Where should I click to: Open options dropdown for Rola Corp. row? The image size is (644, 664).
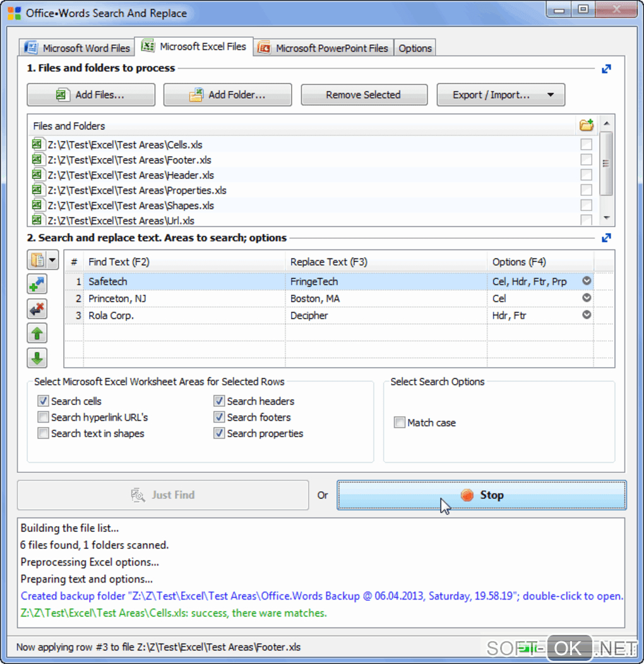[x=587, y=315]
